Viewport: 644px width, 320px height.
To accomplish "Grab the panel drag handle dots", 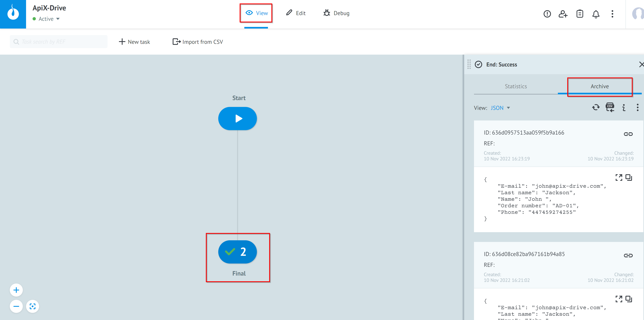I will pyautogui.click(x=469, y=64).
